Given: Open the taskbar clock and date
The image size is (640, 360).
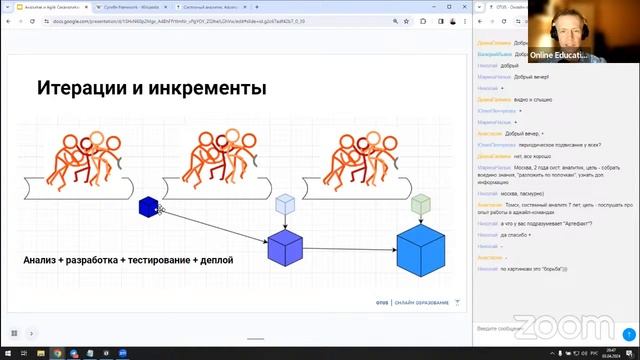Looking at the screenshot, I should (x=612, y=353).
